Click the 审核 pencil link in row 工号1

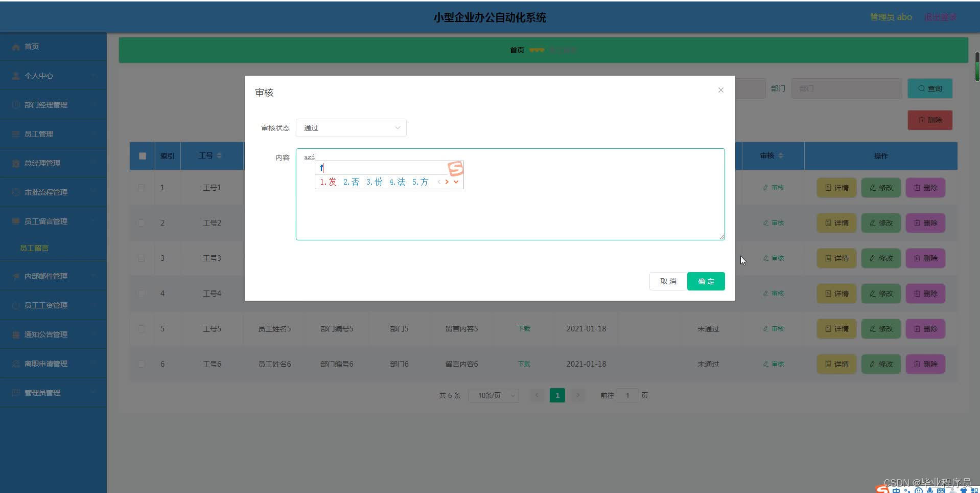click(774, 188)
